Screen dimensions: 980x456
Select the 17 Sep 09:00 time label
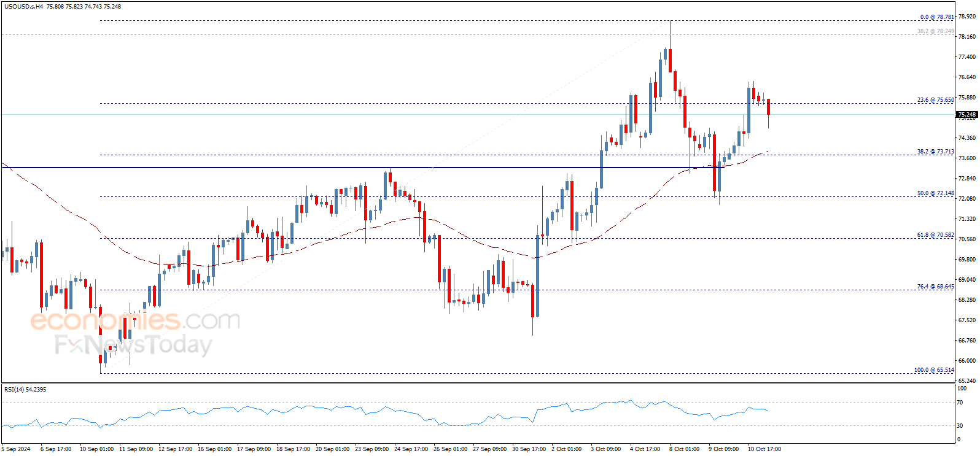[x=254, y=449]
